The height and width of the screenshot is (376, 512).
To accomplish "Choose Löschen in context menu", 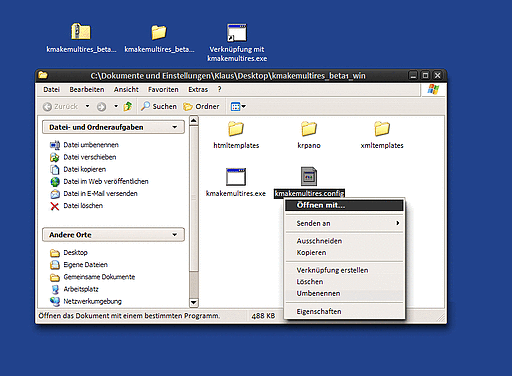I will pos(344,282).
